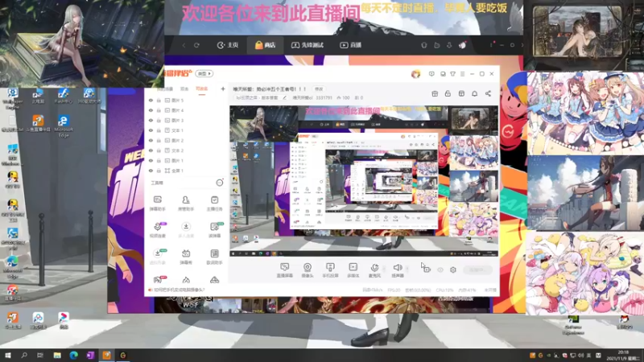Viewport: 644px width, 362px height.
Task: Click the refresh arrow in background app
Action: (196, 45)
